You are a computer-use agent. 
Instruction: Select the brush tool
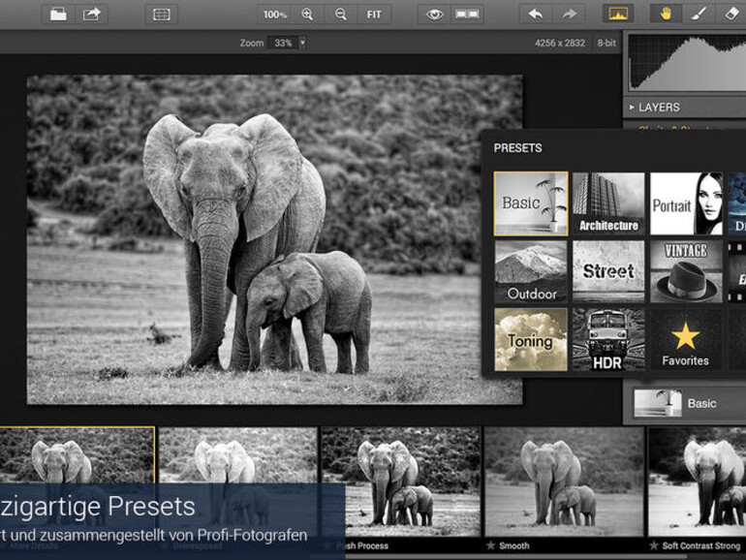coord(698,15)
